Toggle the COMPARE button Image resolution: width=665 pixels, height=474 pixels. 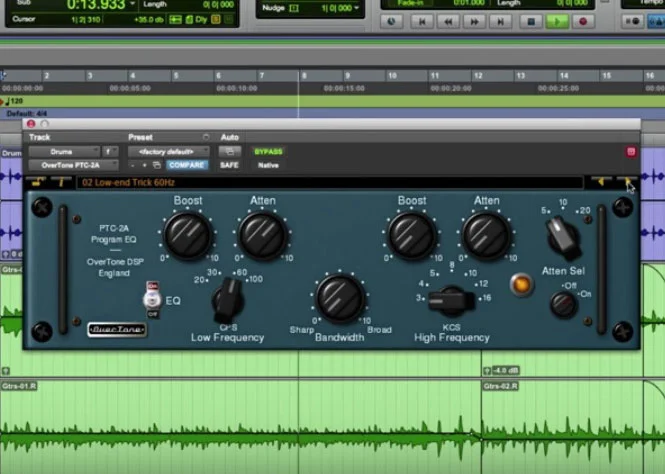pos(187,165)
